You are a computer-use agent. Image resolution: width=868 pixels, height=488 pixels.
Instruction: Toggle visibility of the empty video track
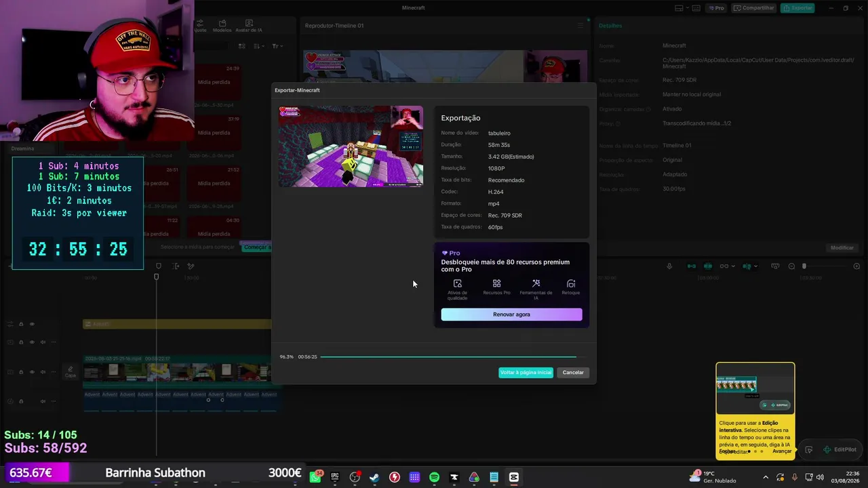tap(31, 342)
